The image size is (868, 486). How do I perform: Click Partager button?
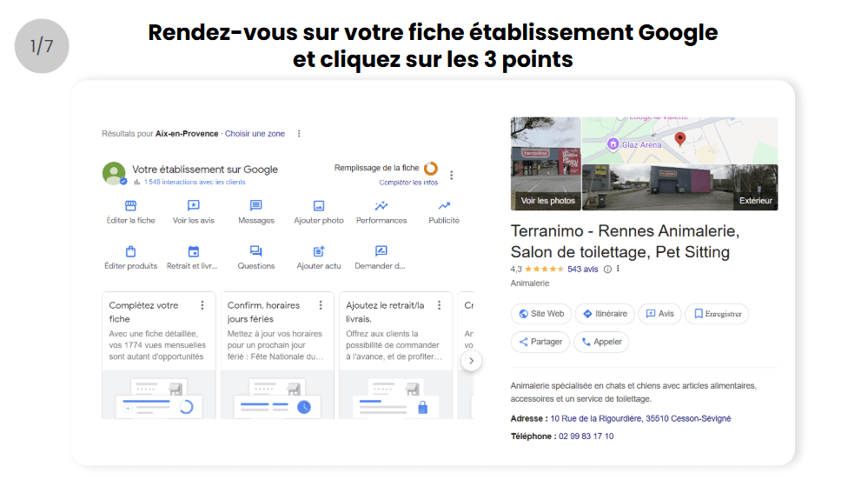[x=540, y=342]
